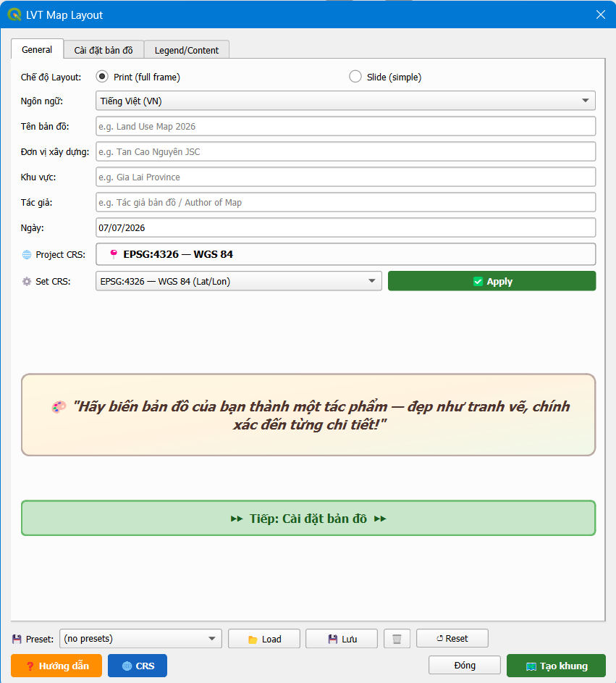Viewport: 616px width, 683px height.
Task: Open the blue CRS globe button
Action: pyautogui.click(x=138, y=666)
